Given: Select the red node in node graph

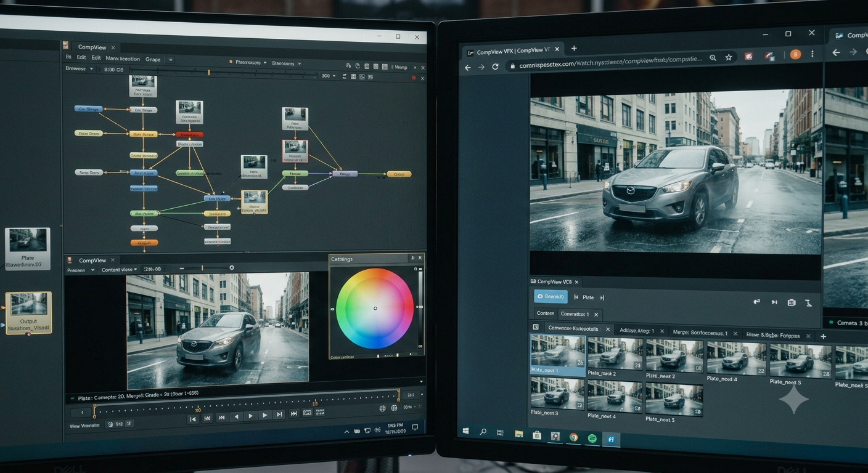Looking at the screenshot, I should [189, 134].
